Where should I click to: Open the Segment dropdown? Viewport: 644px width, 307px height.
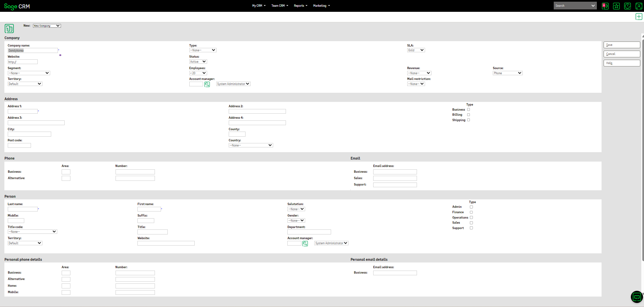coord(29,73)
